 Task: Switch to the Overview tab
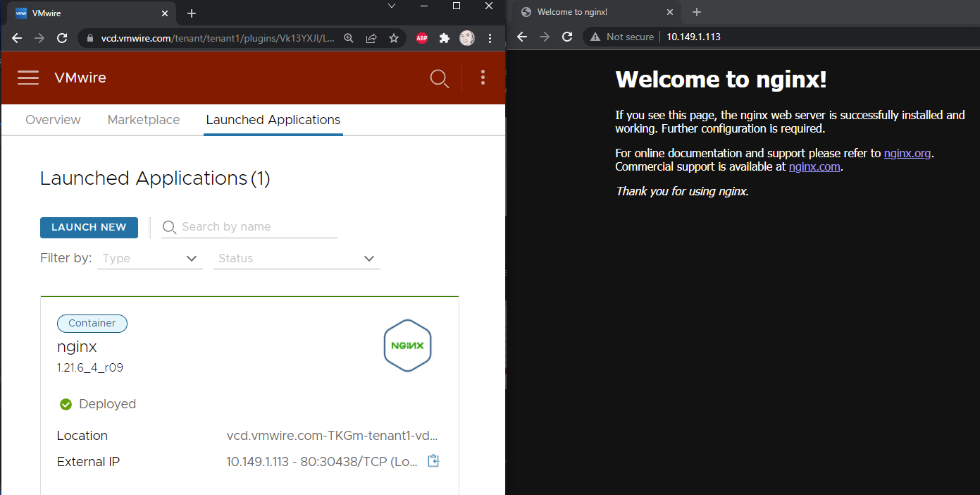[53, 120]
